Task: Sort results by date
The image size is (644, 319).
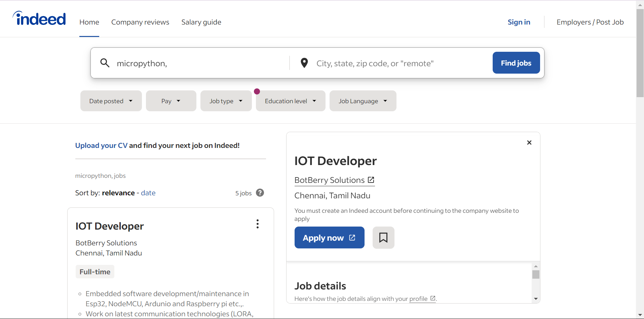Action: [148, 193]
